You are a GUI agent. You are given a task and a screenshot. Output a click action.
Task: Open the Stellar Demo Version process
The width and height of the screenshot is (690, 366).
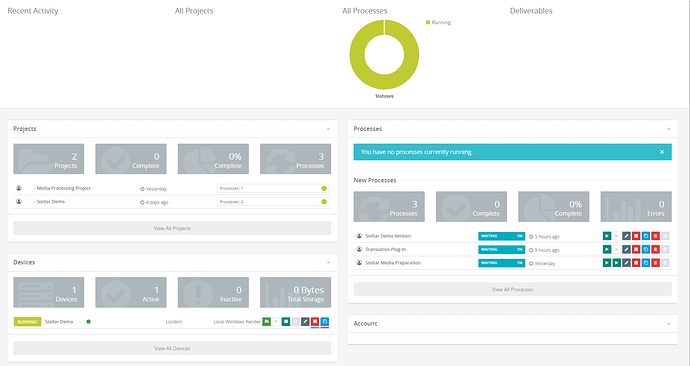(x=388, y=236)
